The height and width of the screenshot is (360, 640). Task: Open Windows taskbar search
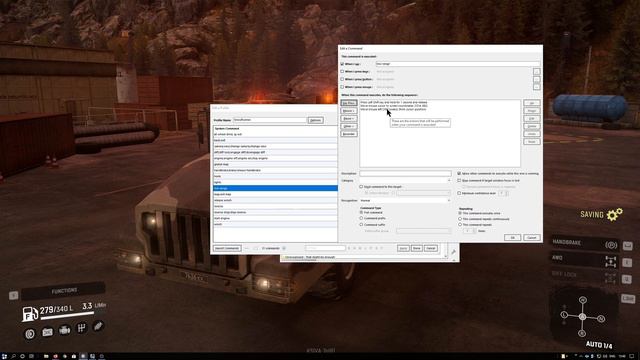[x=13, y=356]
